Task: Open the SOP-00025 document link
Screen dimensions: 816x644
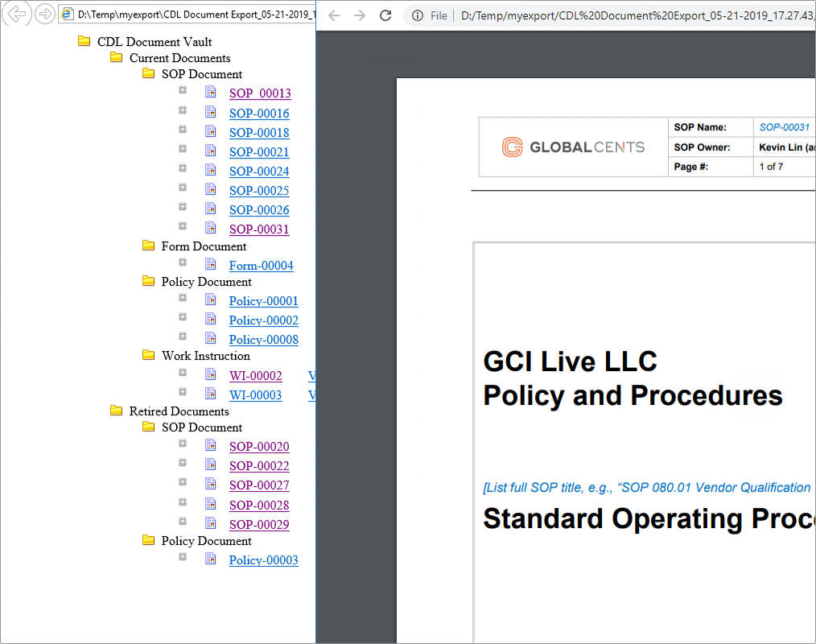Action: coord(259,191)
